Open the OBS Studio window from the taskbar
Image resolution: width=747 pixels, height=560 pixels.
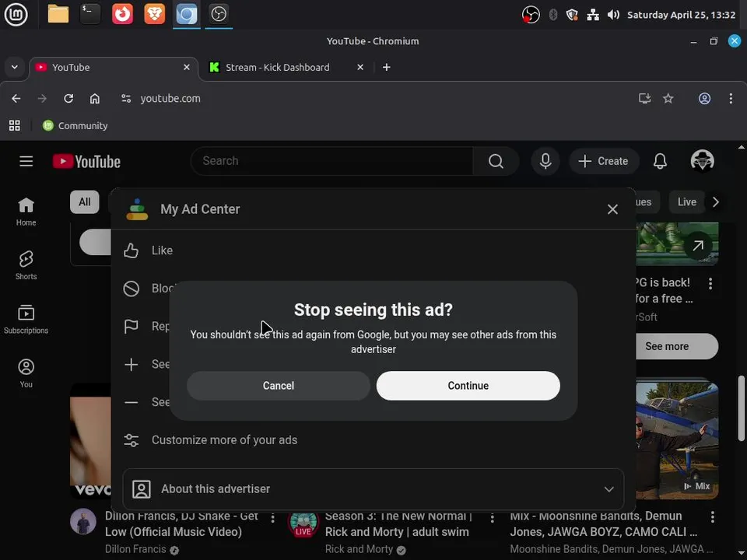pos(219,14)
